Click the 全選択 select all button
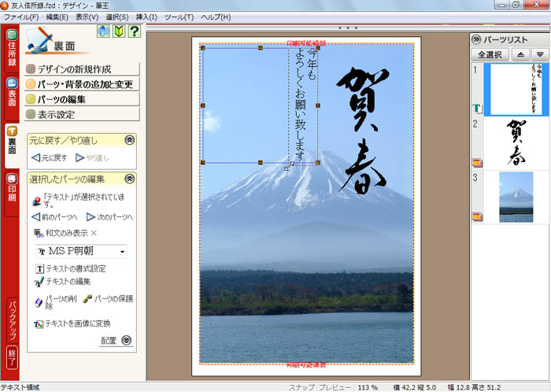551x392 pixels. [490, 54]
